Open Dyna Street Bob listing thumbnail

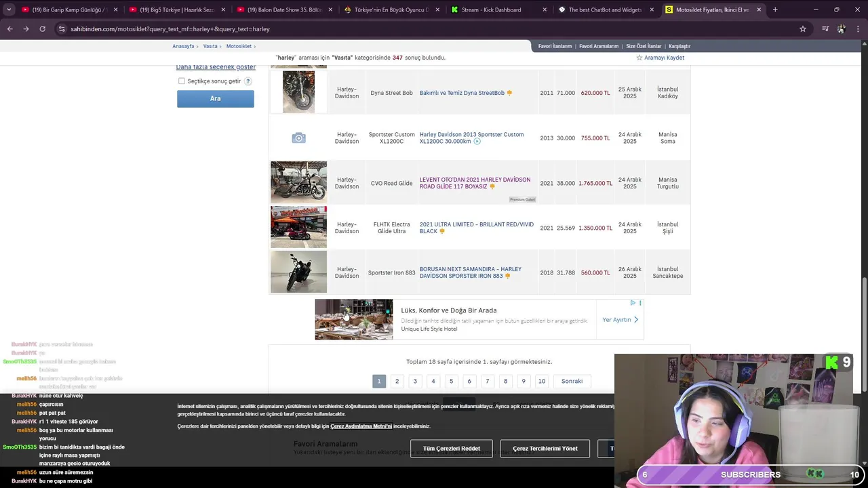pyautogui.click(x=298, y=91)
